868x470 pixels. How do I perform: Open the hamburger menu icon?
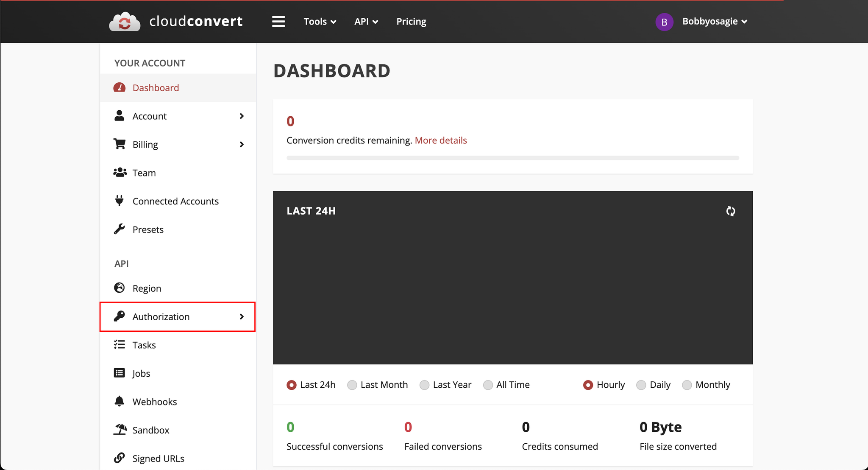coord(278,22)
